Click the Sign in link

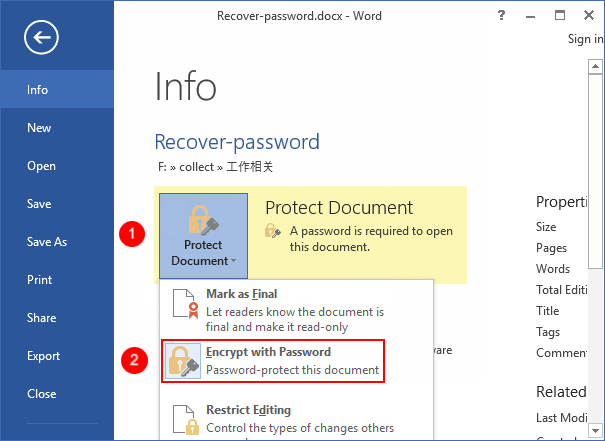pos(584,39)
